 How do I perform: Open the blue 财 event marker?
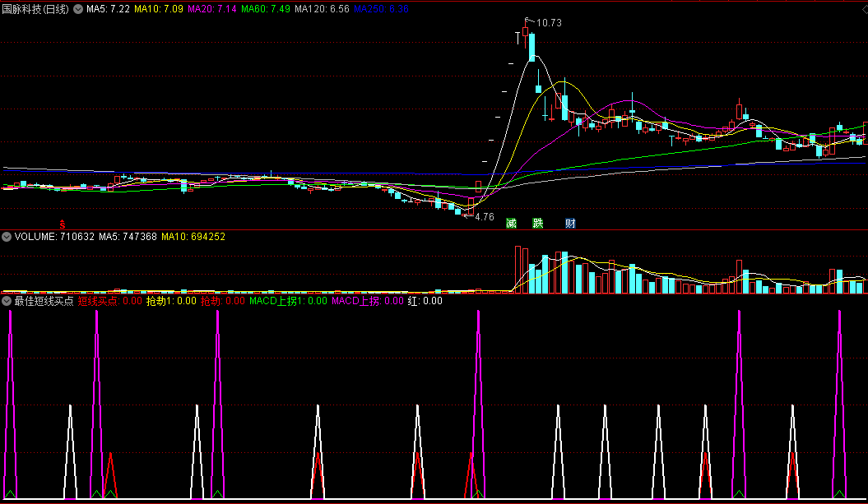click(x=570, y=223)
